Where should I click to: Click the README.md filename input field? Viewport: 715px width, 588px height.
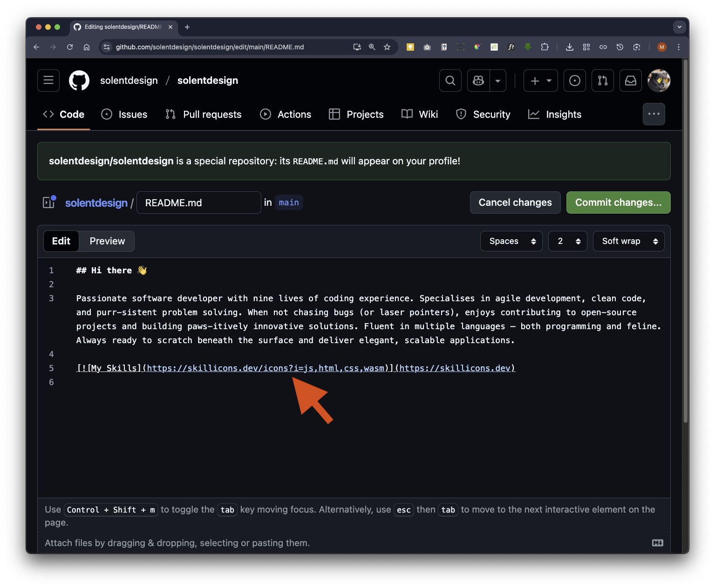(x=198, y=203)
